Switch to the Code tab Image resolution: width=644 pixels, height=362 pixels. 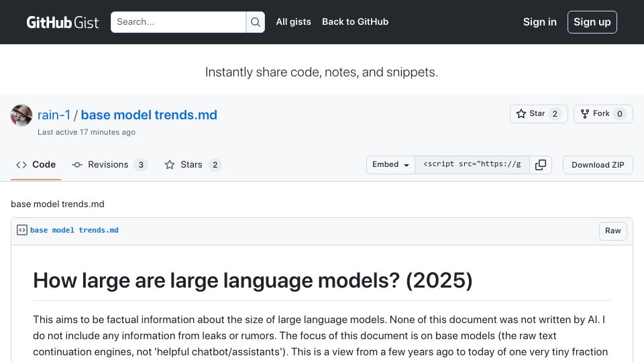pyautogui.click(x=36, y=165)
